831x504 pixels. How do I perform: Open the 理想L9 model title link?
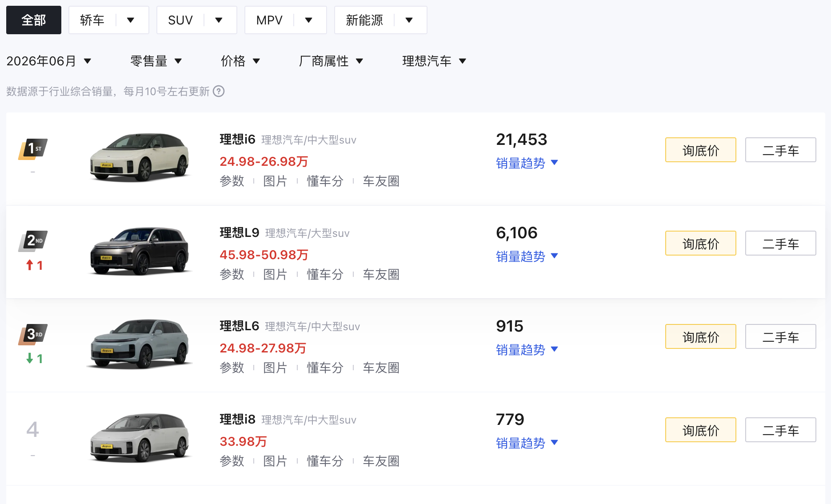(x=240, y=233)
